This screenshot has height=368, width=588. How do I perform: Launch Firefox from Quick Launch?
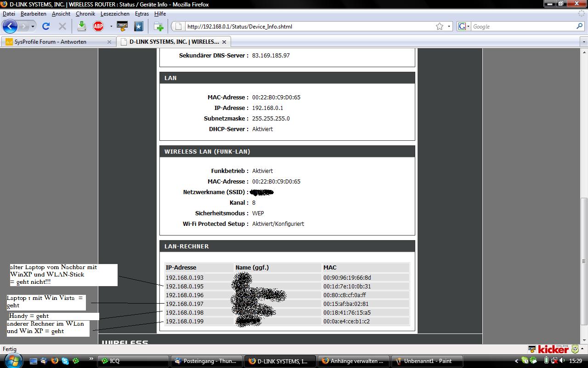pos(55,361)
